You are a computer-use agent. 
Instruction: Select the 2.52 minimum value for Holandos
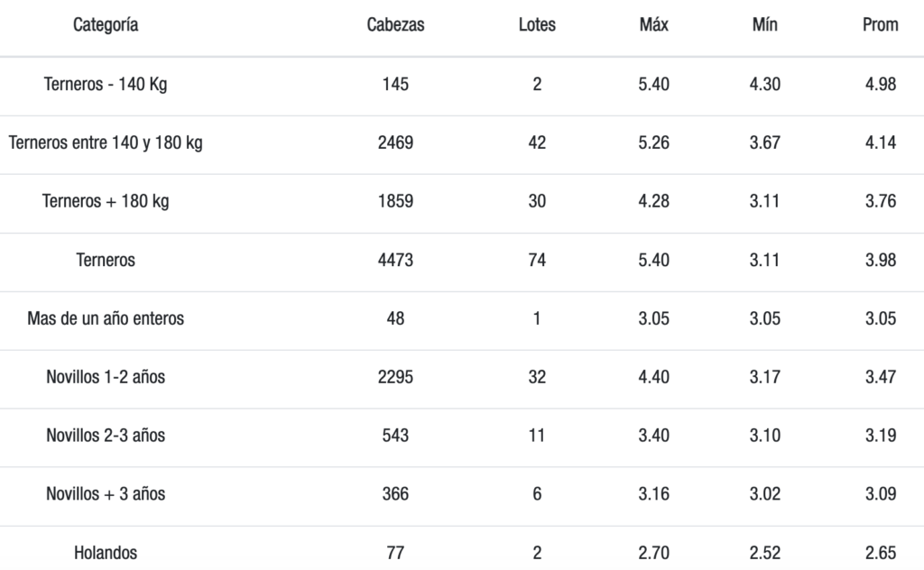[764, 553]
